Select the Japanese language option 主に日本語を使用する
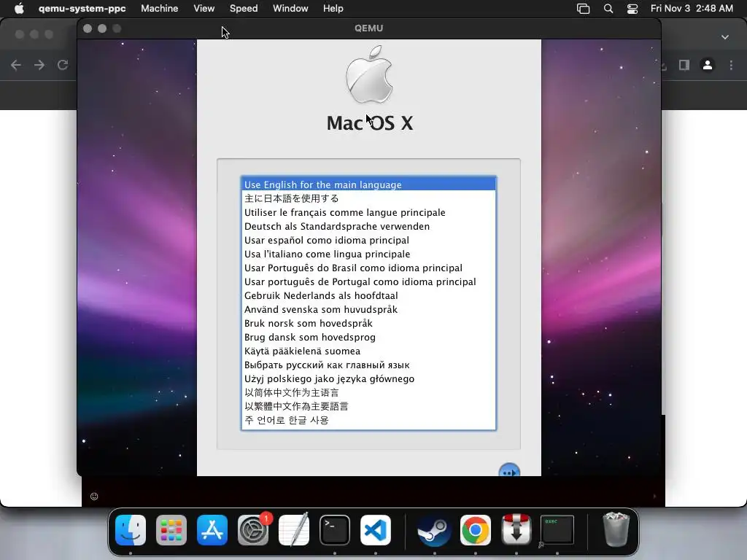The height and width of the screenshot is (560, 747). tap(368, 198)
